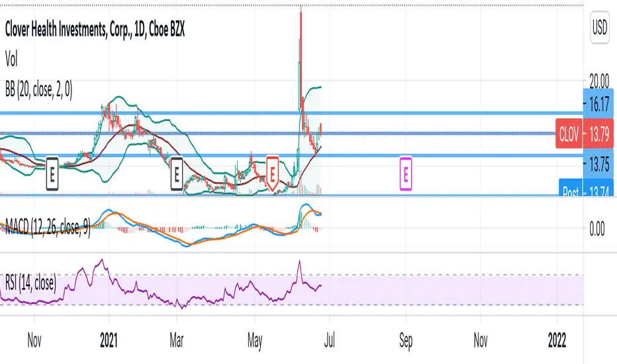The image size is (617, 364).
Task: Click the CLOV 13.79 price label
Action: pyautogui.click(x=585, y=134)
